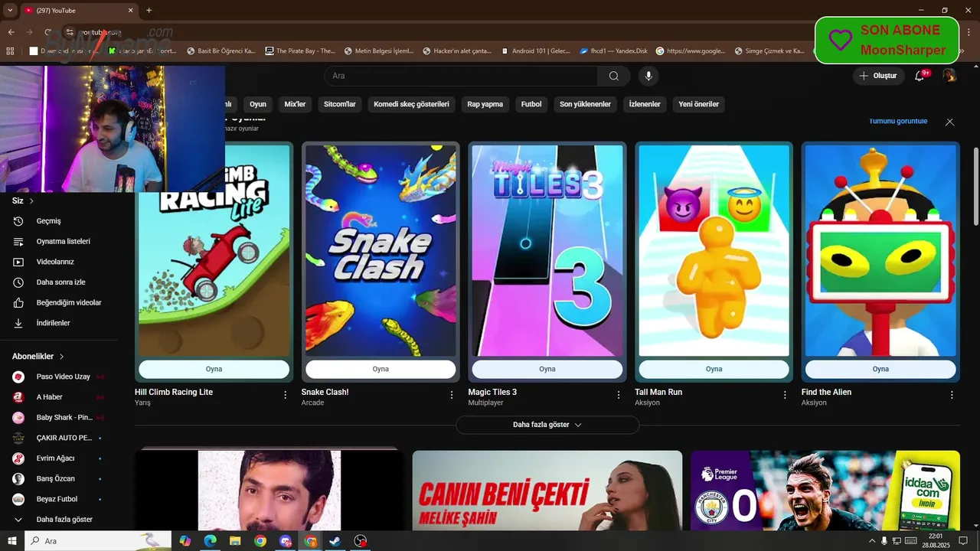Image resolution: width=980 pixels, height=551 pixels.
Task: Select the Rap yapma chip
Action: (485, 104)
